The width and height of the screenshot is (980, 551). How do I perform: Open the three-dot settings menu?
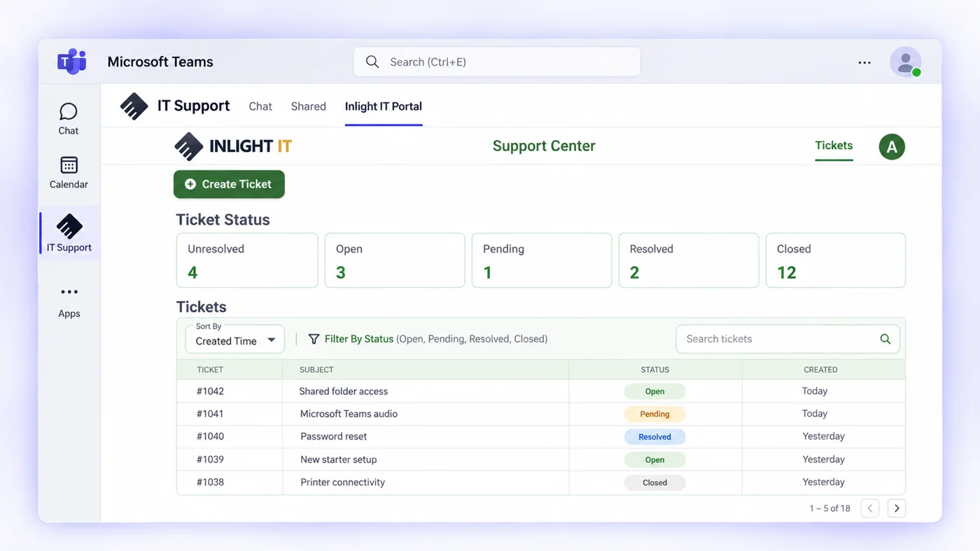pyautogui.click(x=864, y=62)
